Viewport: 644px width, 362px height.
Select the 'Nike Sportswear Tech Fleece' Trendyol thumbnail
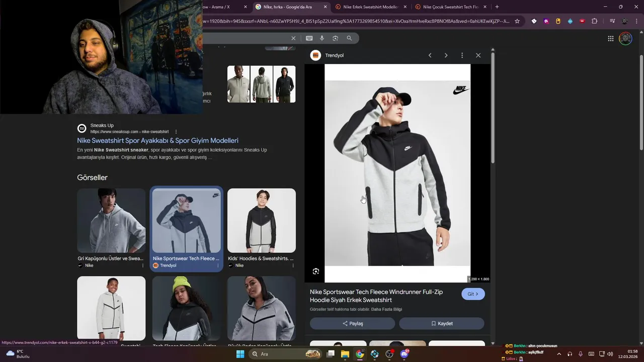(x=186, y=221)
